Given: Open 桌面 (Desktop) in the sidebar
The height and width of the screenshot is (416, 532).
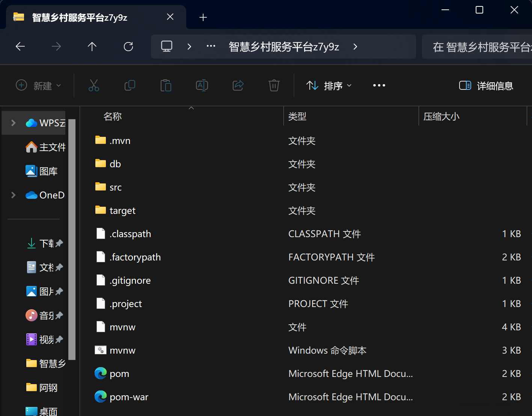Looking at the screenshot, I should pos(42,411).
